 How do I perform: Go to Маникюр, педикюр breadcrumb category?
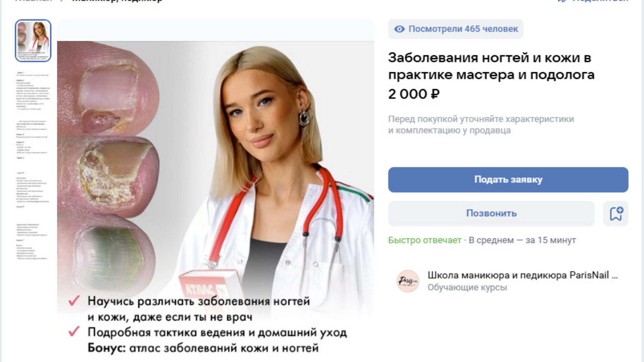click(x=117, y=1)
